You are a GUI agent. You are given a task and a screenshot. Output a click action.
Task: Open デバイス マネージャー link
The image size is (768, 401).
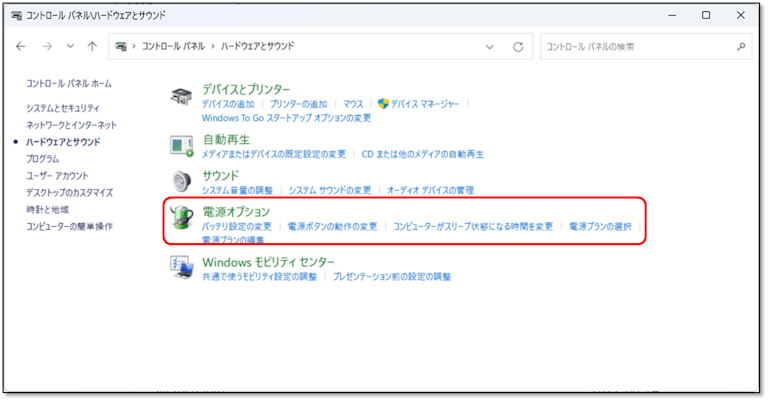[x=425, y=104]
